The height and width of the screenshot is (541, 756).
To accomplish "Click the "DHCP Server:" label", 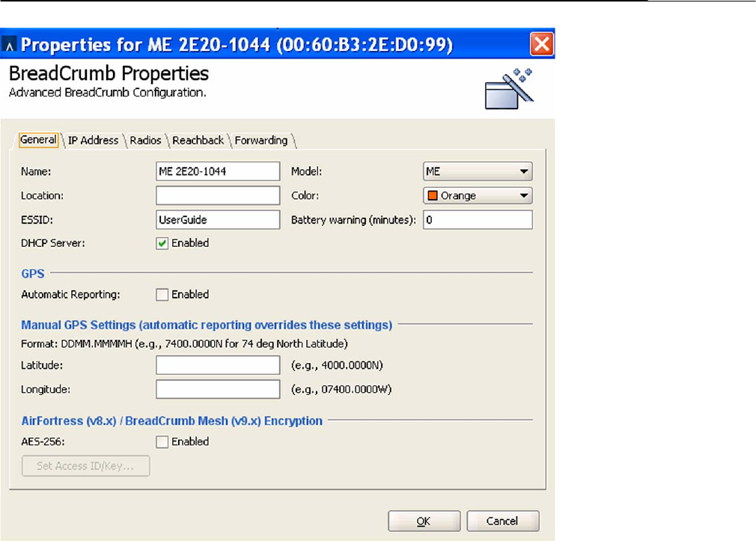I will click(x=53, y=243).
